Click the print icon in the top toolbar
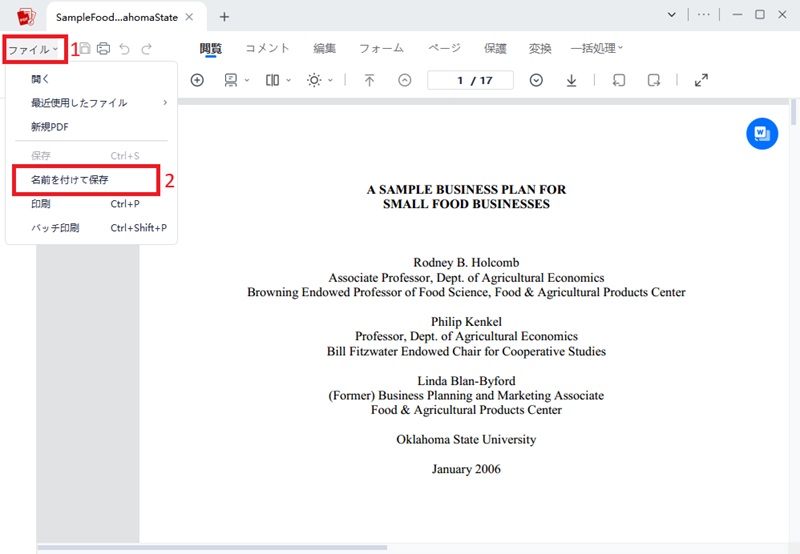800x554 pixels. pos(104,48)
